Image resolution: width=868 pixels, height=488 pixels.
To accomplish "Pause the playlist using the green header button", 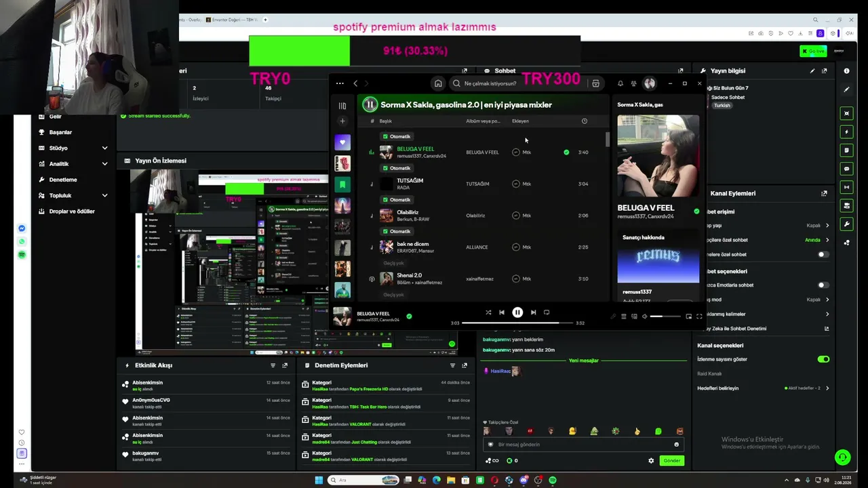I will [370, 104].
